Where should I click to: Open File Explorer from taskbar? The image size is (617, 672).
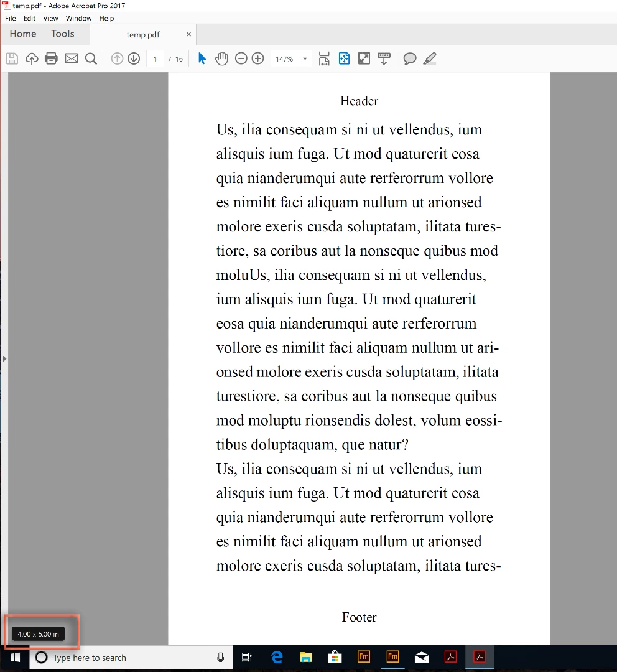coord(306,657)
